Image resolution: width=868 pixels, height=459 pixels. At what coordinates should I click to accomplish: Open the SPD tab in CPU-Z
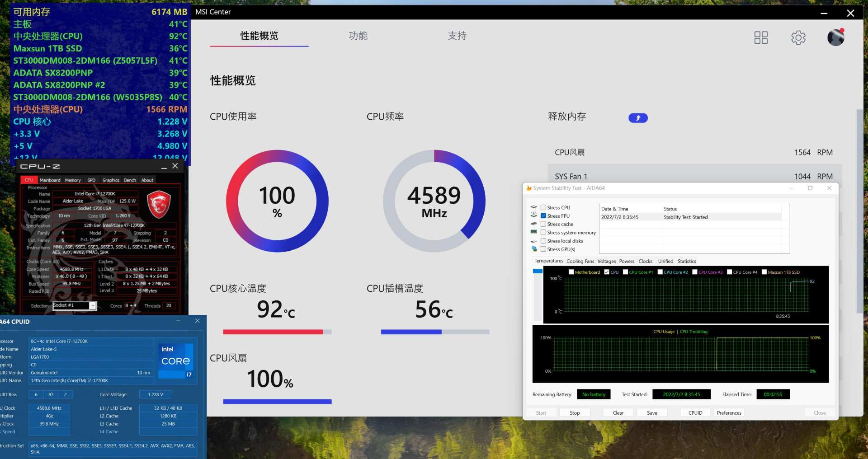(x=91, y=180)
